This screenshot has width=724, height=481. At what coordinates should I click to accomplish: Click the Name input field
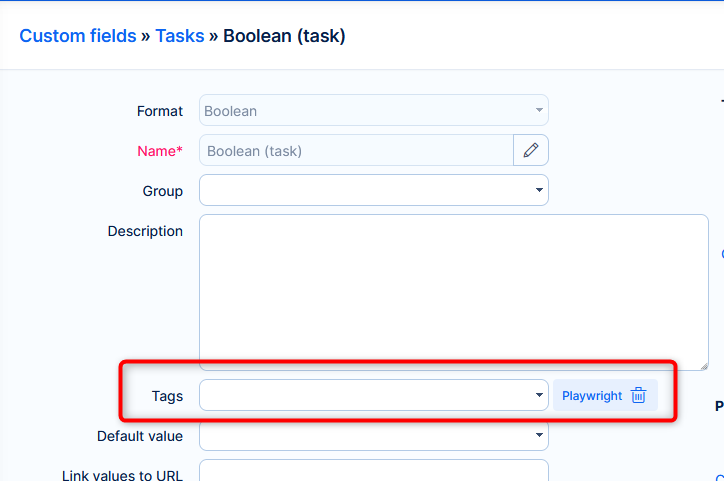(356, 151)
